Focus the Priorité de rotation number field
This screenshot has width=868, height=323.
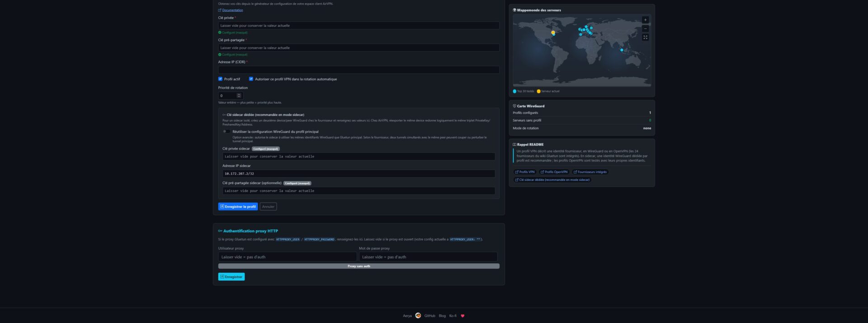pyautogui.click(x=231, y=95)
